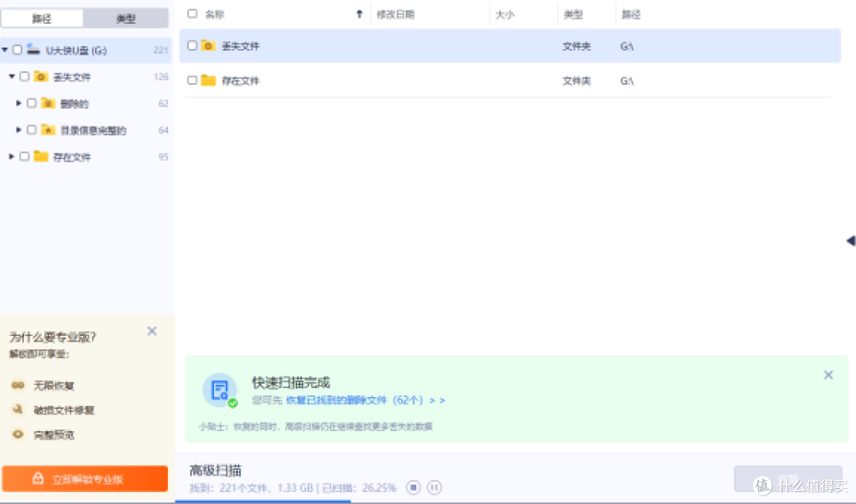This screenshot has height=504, width=856.
Task: Check the 删除的 folder checkbox
Action: (x=32, y=103)
